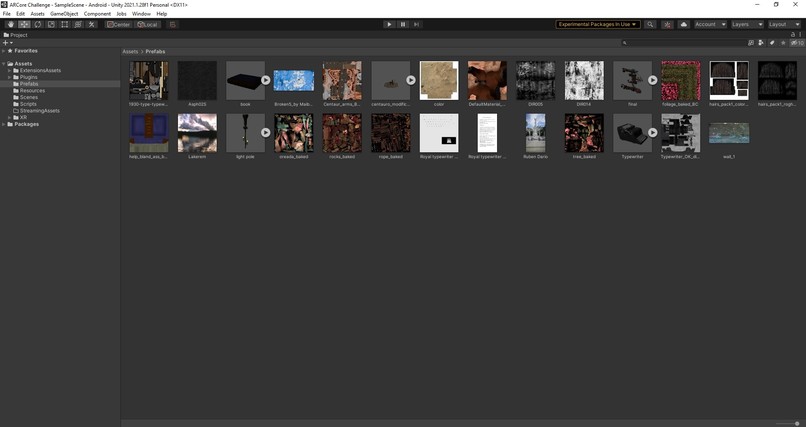The width and height of the screenshot is (806, 427).
Task: Expand the Plugins folder
Action: point(9,77)
